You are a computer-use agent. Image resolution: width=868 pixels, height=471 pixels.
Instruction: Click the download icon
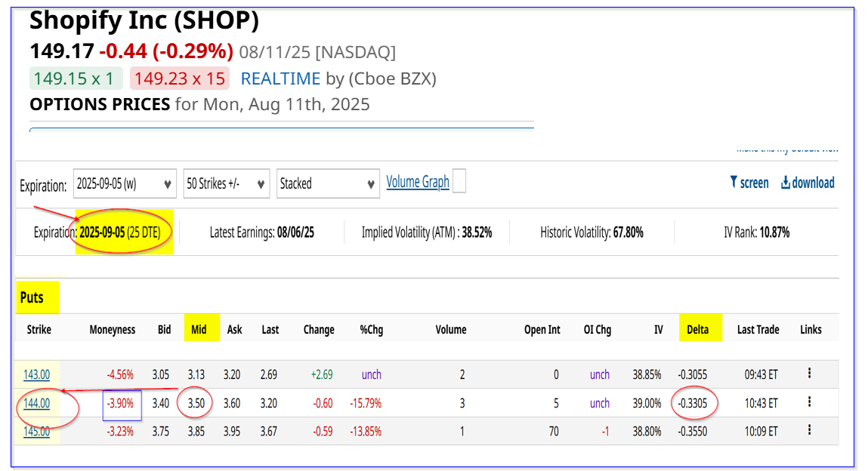coord(786,183)
